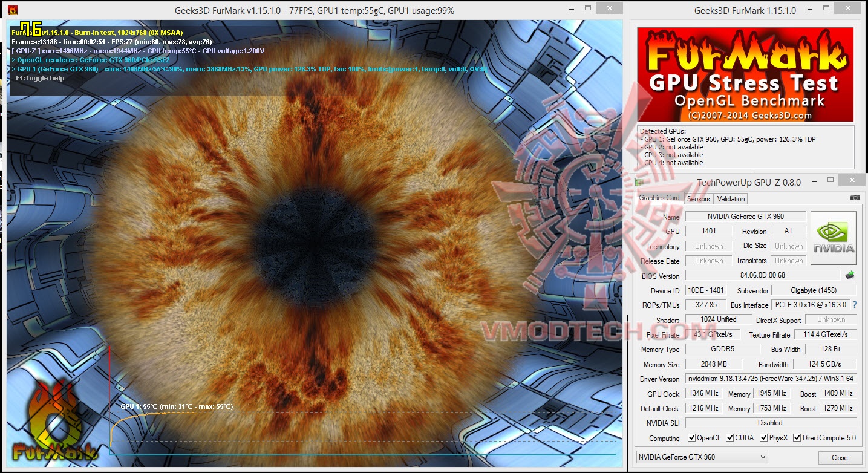Image resolution: width=868 pixels, height=473 pixels.
Task: Click the Revision field showing A1
Action: click(x=789, y=231)
